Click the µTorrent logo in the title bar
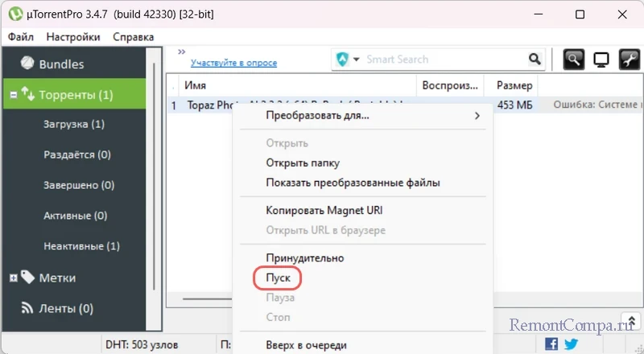Image resolution: width=644 pixels, height=354 pixels. [x=15, y=14]
